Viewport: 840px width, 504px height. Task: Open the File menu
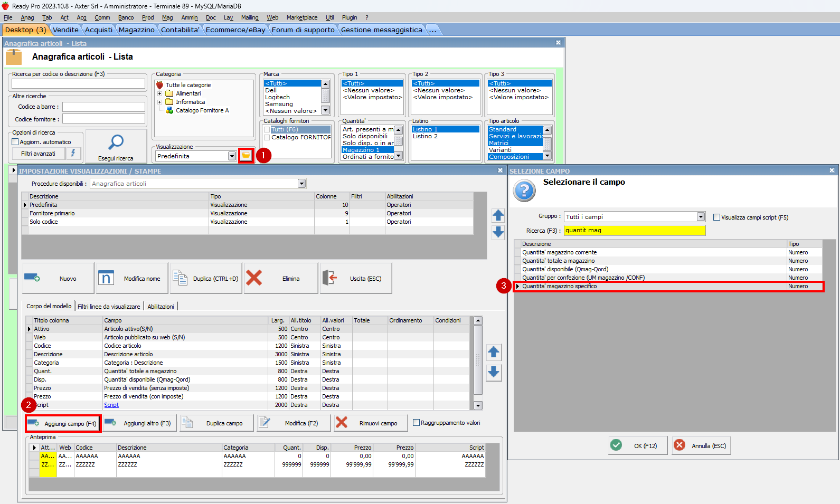point(8,17)
